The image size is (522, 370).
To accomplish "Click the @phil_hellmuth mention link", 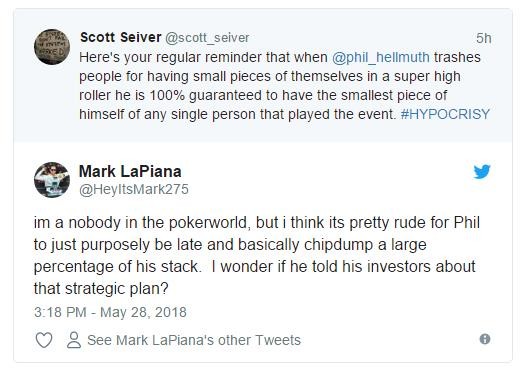I will click(x=381, y=57).
